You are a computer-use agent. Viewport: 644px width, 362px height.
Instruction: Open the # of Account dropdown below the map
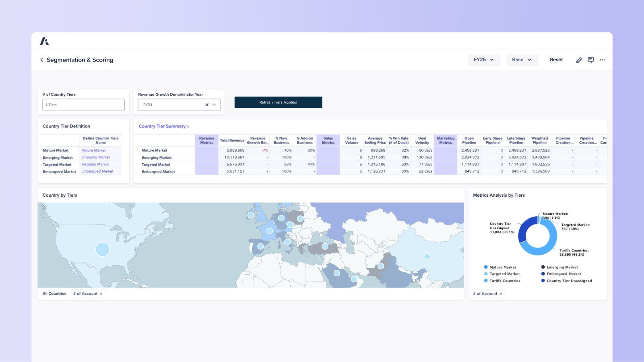(88, 294)
